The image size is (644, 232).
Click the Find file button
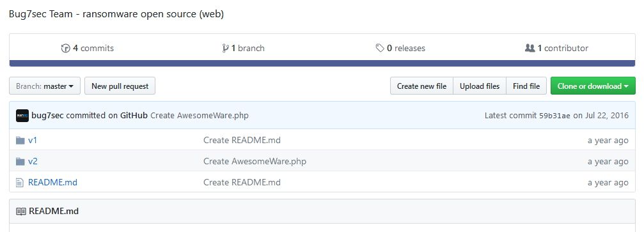pos(526,86)
